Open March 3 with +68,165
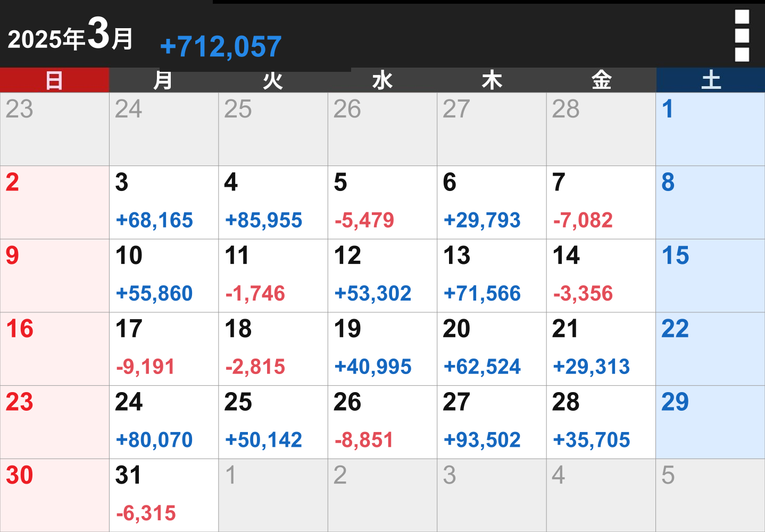This screenshot has width=765, height=532. click(164, 203)
